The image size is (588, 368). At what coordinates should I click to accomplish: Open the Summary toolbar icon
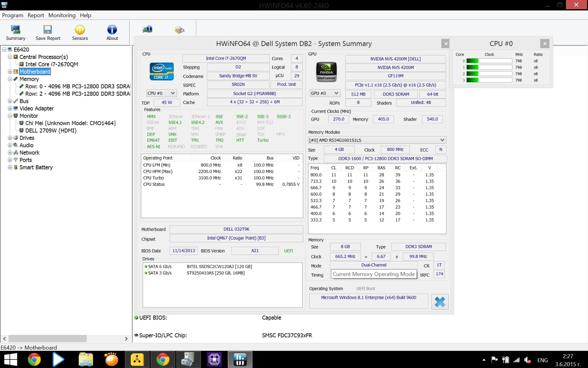(16, 30)
